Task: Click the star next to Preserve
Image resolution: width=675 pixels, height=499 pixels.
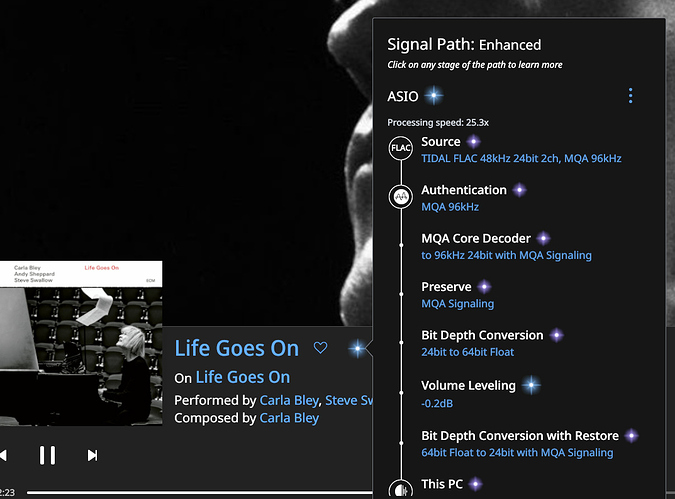Action: pos(484,287)
